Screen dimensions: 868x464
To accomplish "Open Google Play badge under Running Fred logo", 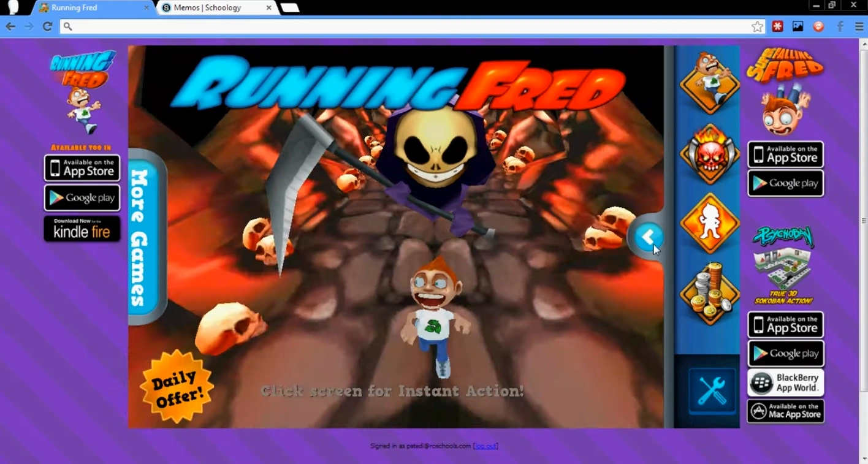I will [x=82, y=198].
